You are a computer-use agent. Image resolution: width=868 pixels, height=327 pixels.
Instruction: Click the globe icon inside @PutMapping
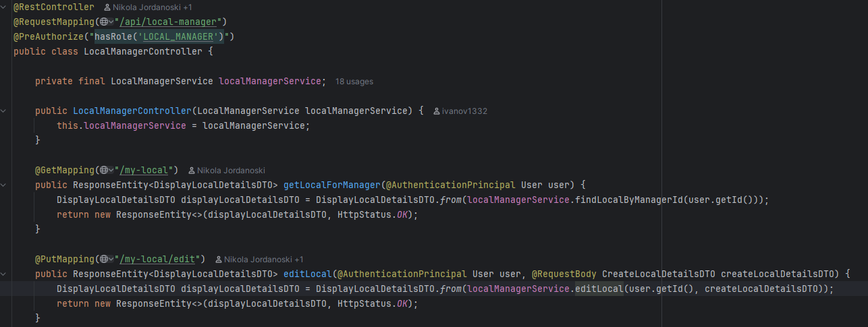103,259
